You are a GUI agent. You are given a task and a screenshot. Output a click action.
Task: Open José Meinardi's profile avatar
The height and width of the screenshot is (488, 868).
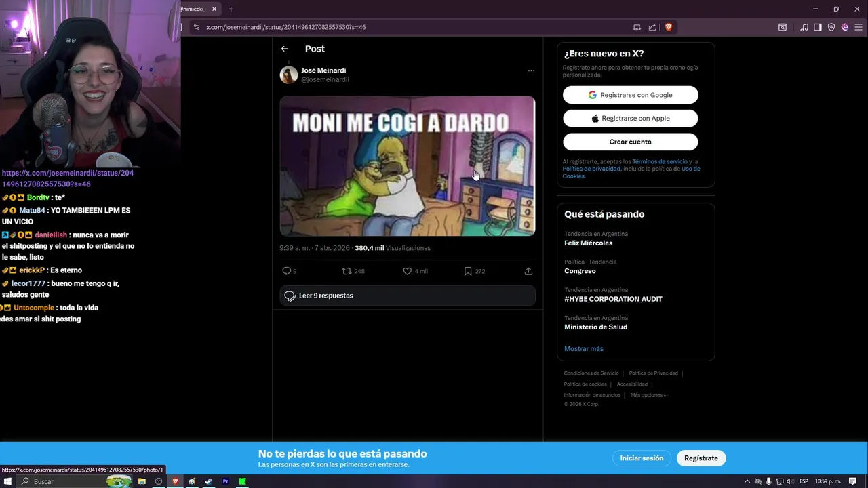[x=289, y=75]
